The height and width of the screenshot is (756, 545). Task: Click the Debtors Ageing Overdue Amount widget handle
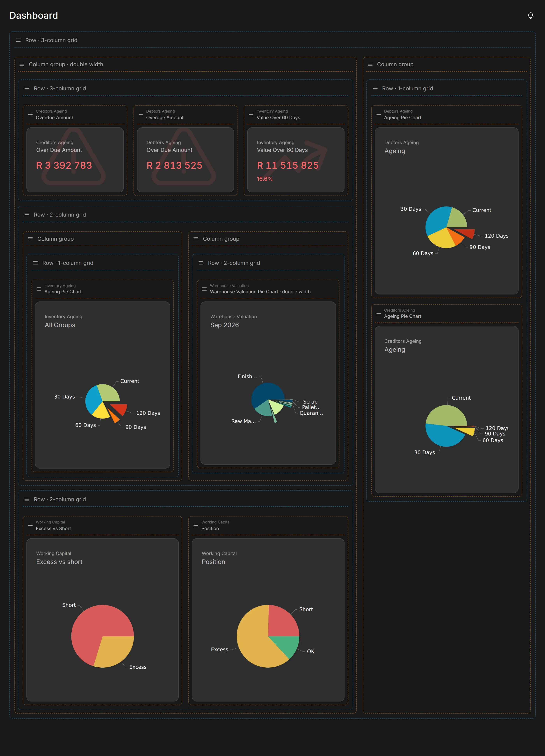[x=141, y=114]
